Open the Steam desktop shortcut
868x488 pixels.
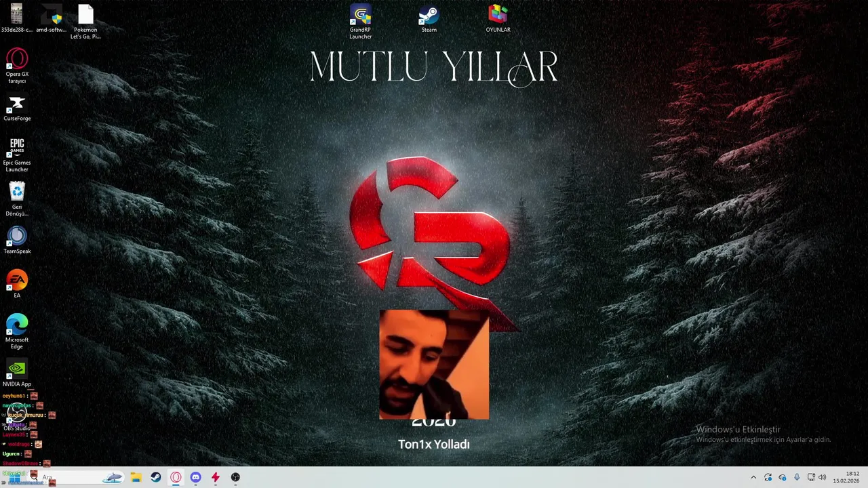[429, 19]
